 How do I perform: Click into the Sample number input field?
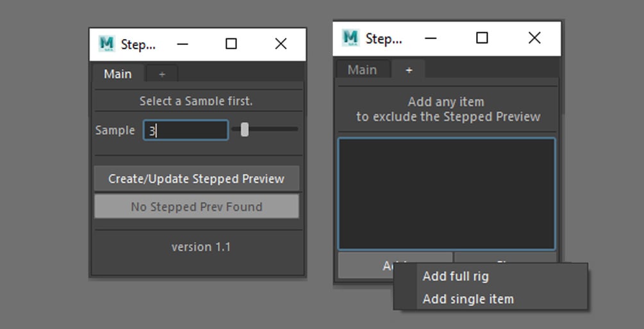[186, 131]
